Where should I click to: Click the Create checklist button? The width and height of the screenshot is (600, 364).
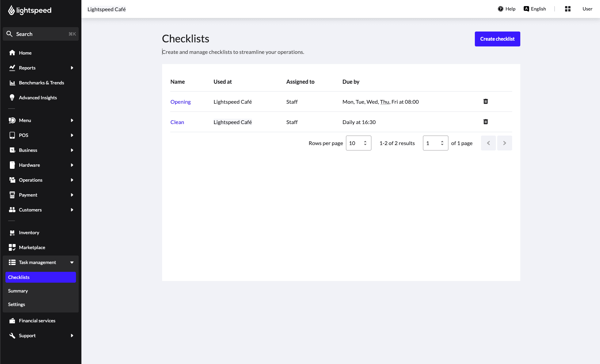pyautogui.click(x=497, y=39)
